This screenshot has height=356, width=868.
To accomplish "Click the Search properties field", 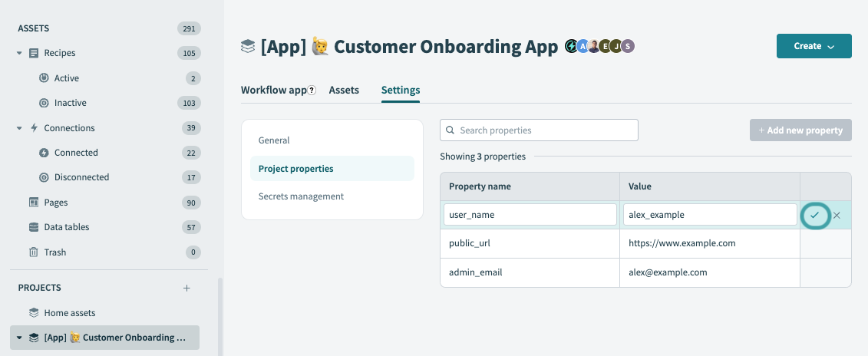I will pyautogui.click(x=539, y=130).
